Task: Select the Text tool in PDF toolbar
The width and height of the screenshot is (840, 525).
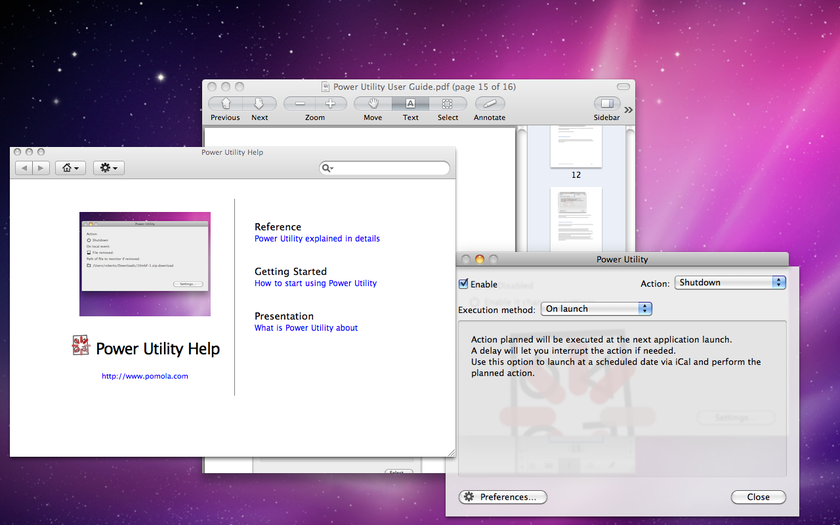Action: pos(410,103)
